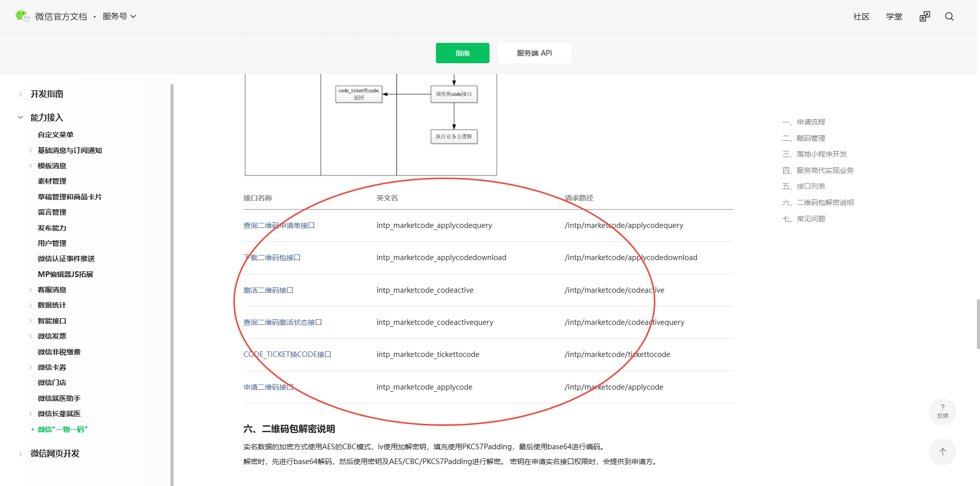Open 用户管理 in sidebar
The height and width of the screenshot is (486, 980).
[x=52, y=243]
